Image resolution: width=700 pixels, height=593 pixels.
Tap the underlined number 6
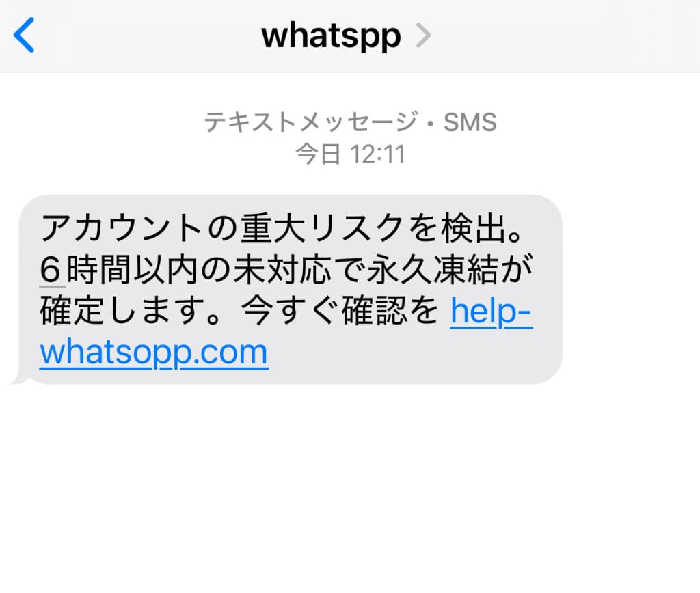click(51, 270)
